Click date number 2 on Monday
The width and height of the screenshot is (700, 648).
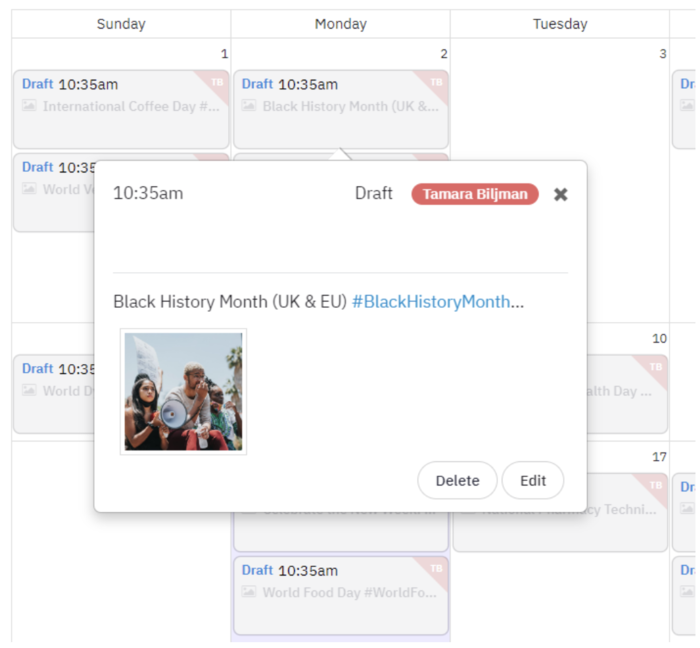pos(444,54)
